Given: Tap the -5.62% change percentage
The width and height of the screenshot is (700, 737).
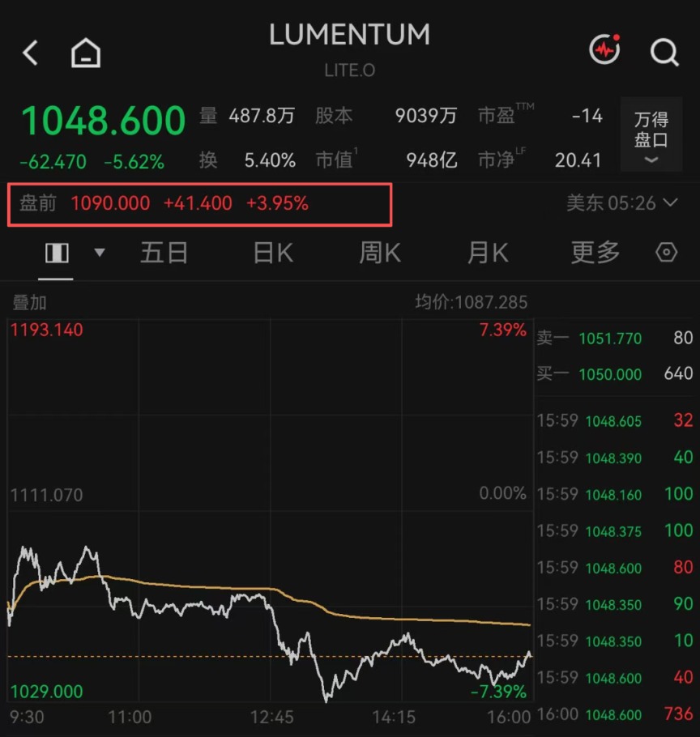Looking at the screenshot, I should click(x=134, y=162).
